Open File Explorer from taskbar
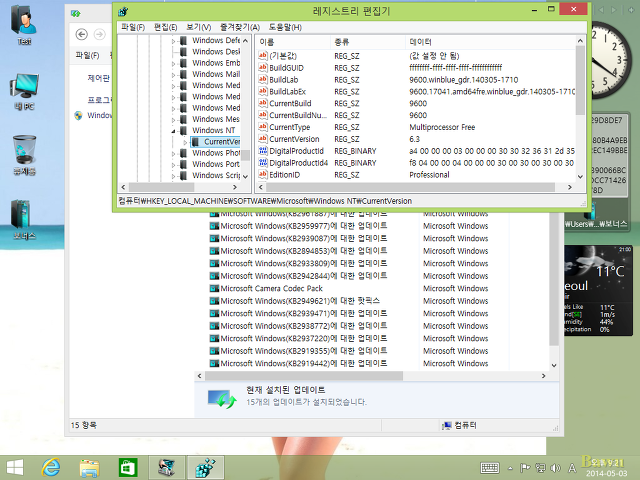This screenshot has height=480, width=640. 89,468
